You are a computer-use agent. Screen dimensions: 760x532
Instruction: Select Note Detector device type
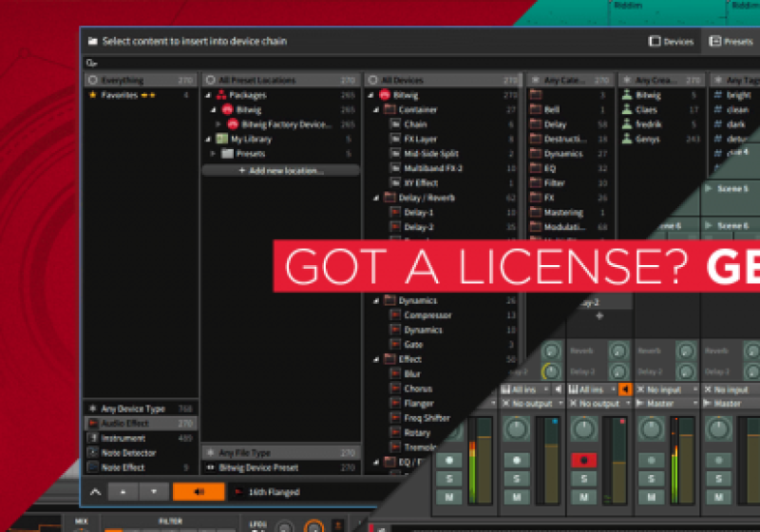point(141,453)
